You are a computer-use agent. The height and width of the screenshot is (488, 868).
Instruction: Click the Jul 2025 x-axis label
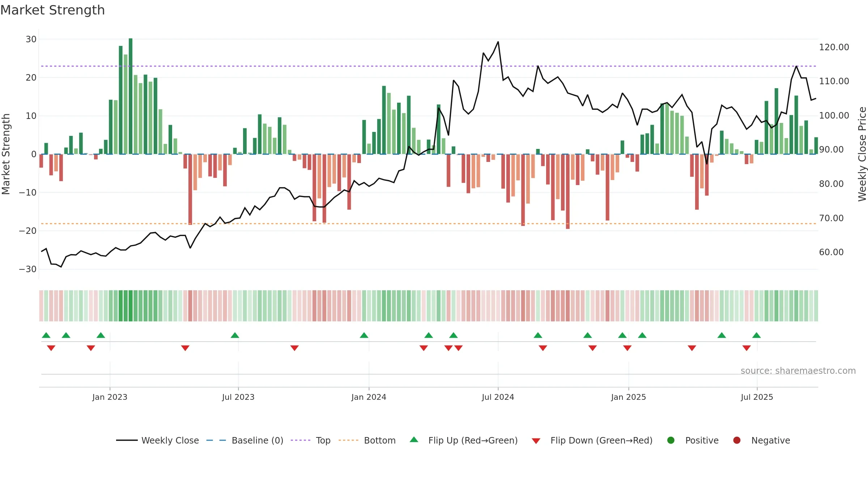pyautogui.click(x=757, y=397)
